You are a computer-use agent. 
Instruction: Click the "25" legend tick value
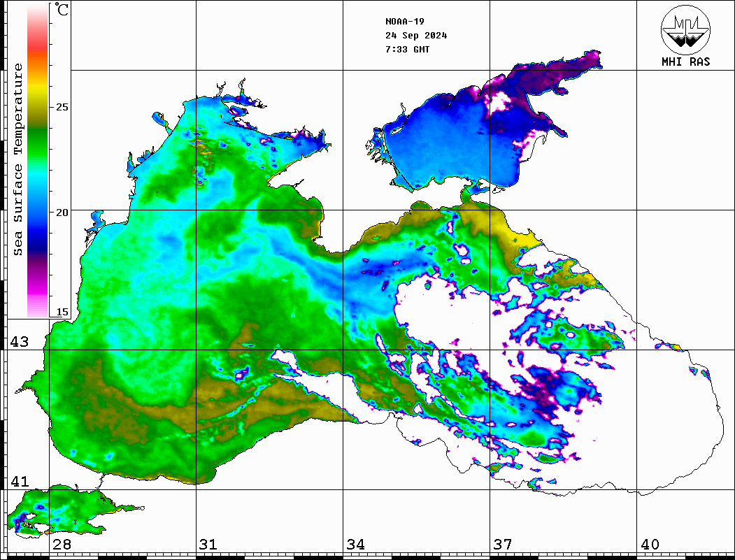tap(62, 107)
